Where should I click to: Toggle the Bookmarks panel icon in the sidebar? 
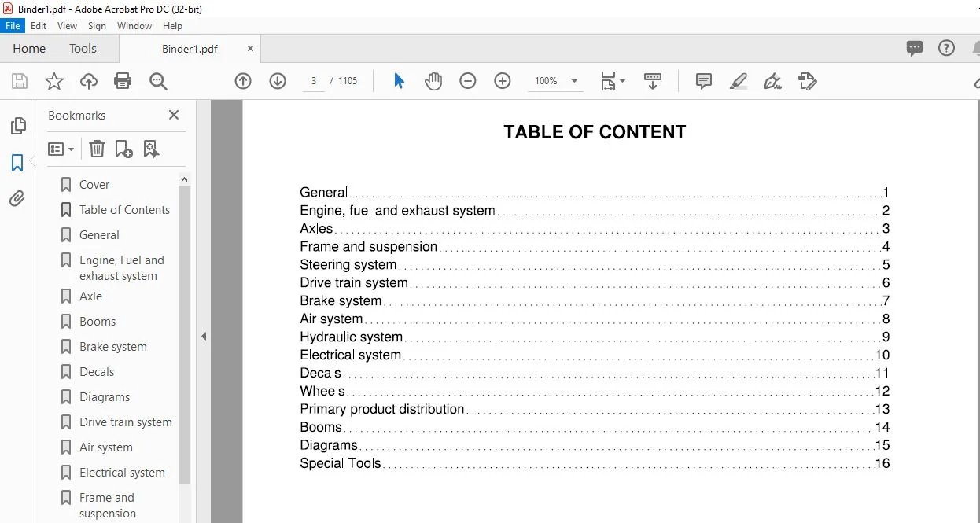pos(17,163)
